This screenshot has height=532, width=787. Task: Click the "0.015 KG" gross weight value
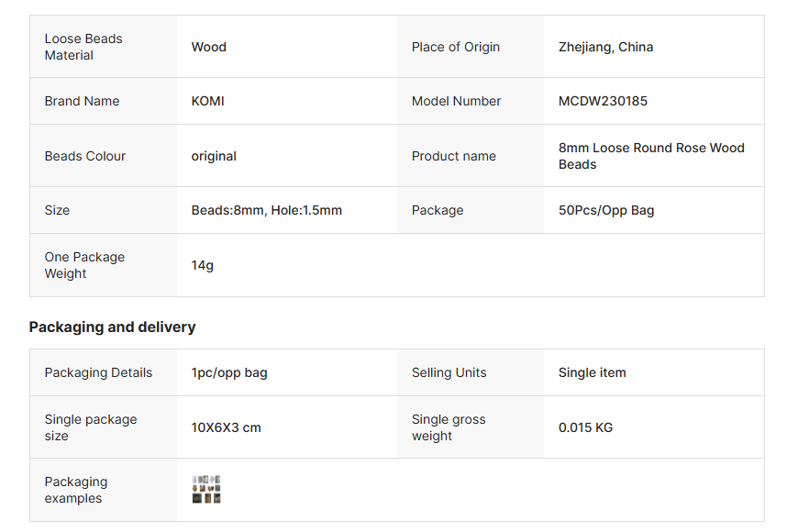coord(585,427)
